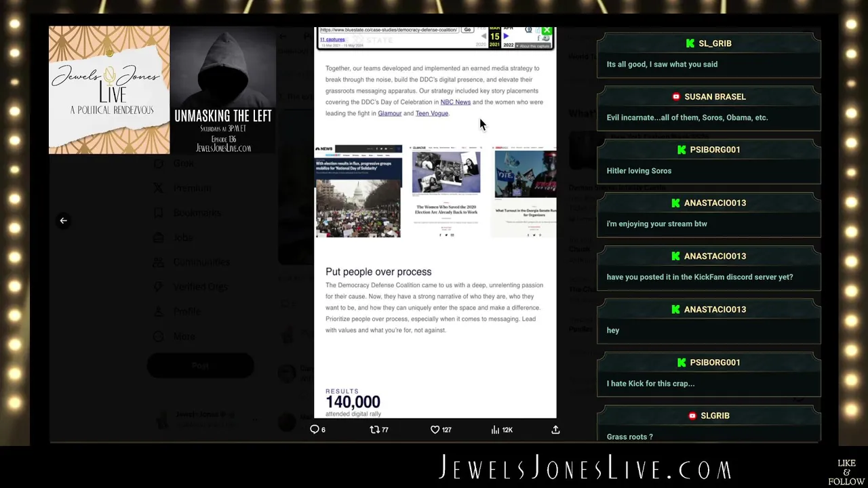Click the 'Grass roots ?' chat message
This screenshot has height=488, width=868.
[629, 436]
